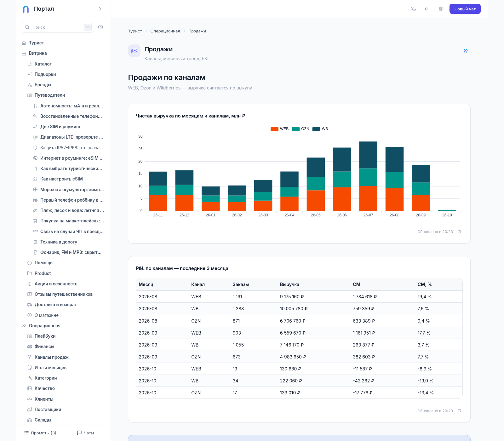Click the Категории icon
Image resolution: width=504 pixels, height=441 pixels.
[30, 378]
